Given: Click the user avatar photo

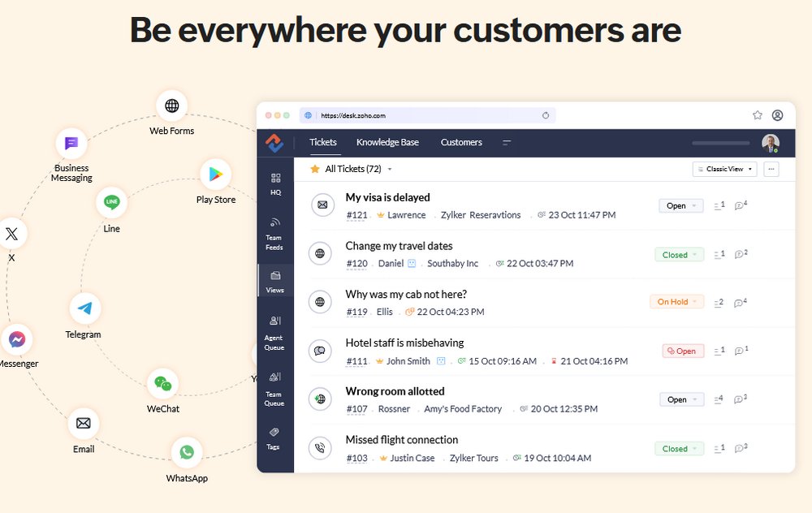Looking at the screenshot, I should tap(771, 143).
